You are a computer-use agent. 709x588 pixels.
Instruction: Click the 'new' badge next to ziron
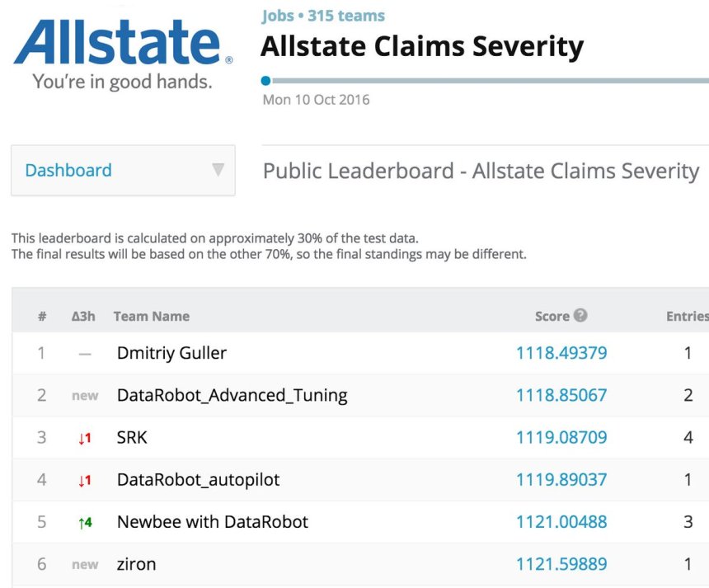click(x=84, y=565)
